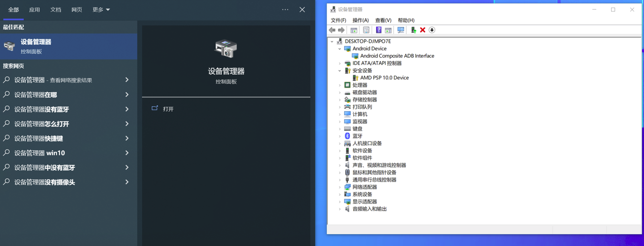Click the large 设备管理器 icon in preview pane
The image size is (644, 246).
(x=226, y=49)
